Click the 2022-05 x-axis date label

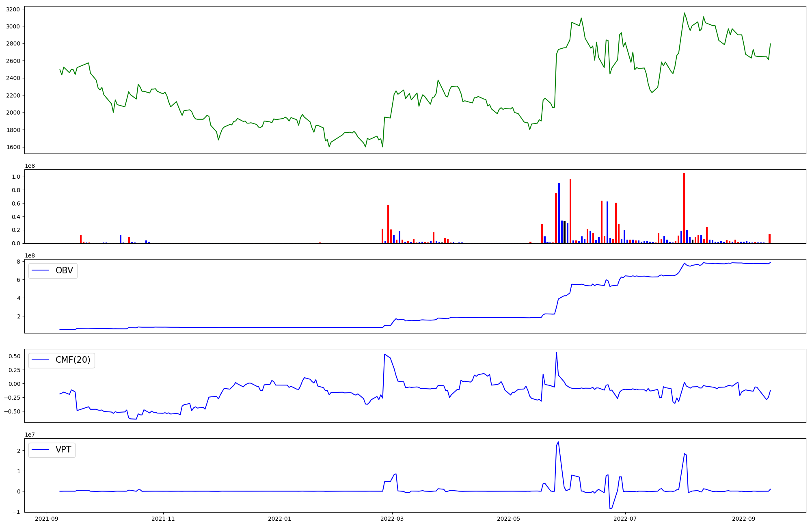(x=508, y=519)
